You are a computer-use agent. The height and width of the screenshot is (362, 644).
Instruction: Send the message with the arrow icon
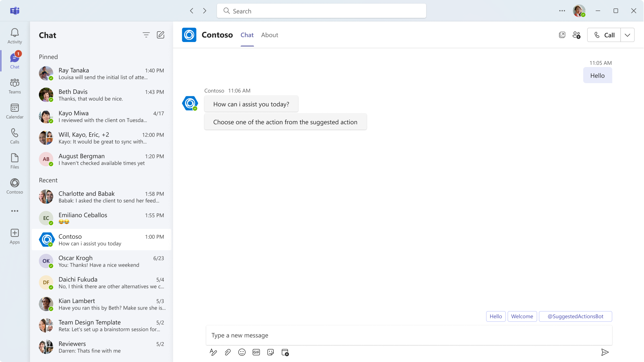tap(605, 352)
